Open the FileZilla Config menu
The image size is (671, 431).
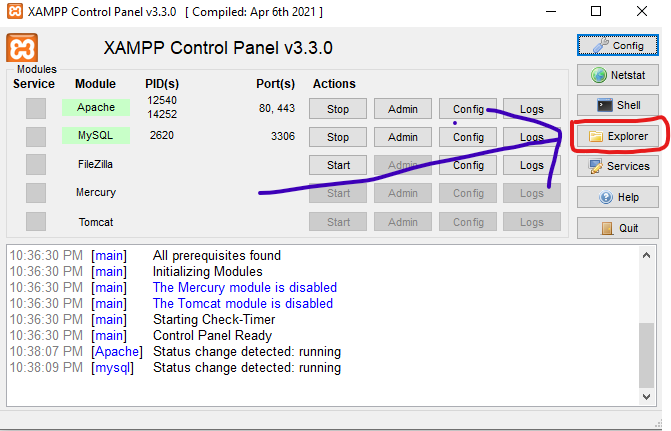point(468,165)
